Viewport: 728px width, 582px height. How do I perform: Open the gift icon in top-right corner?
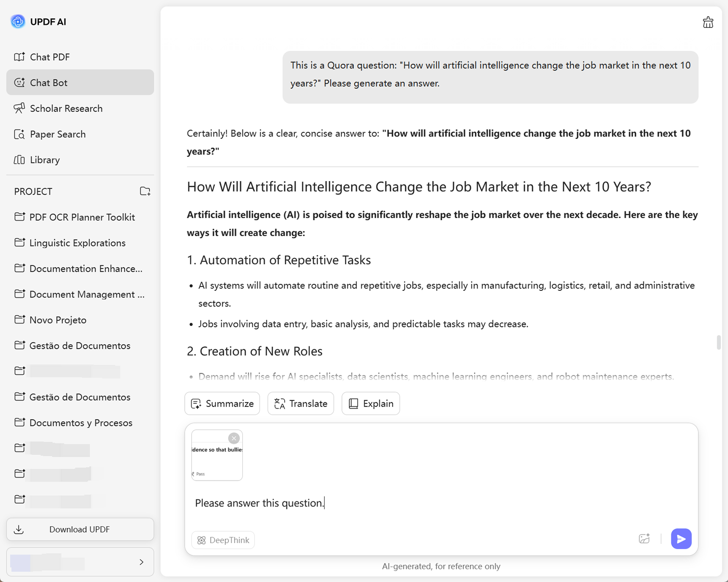[708, 22]
